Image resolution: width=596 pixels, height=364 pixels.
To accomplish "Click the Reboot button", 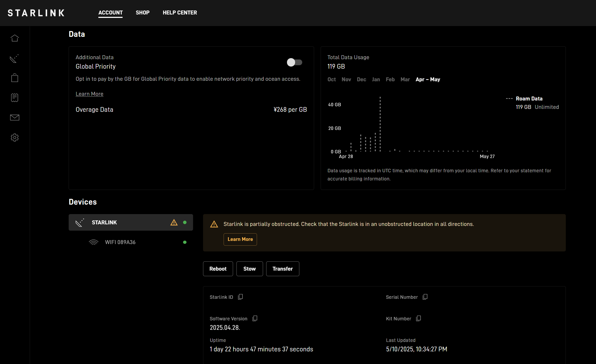I will click(x=218, y=269).
